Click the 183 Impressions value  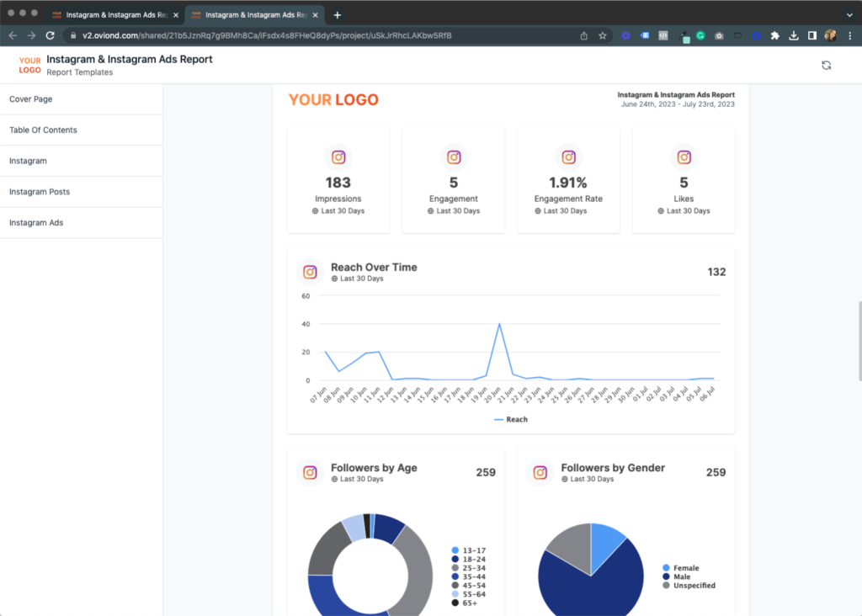[x=338, y=183]
